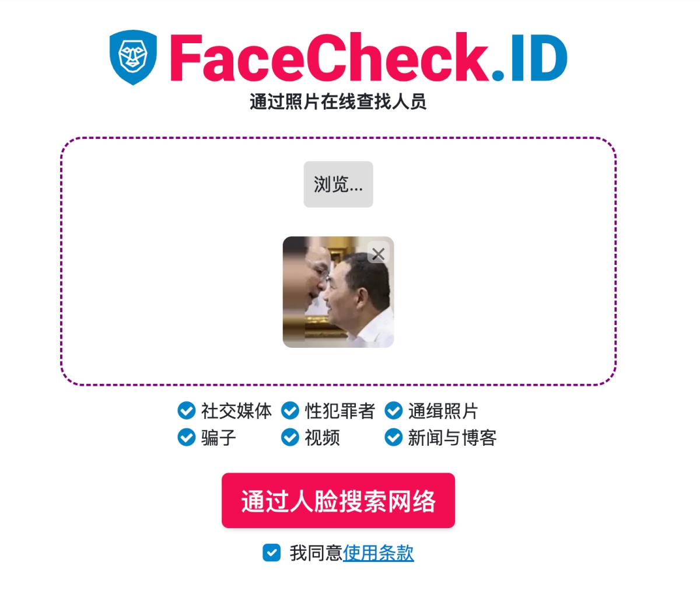Click the 社交媒体 label text
Viewport: 700px width, 594px height.
coord(236,411)
